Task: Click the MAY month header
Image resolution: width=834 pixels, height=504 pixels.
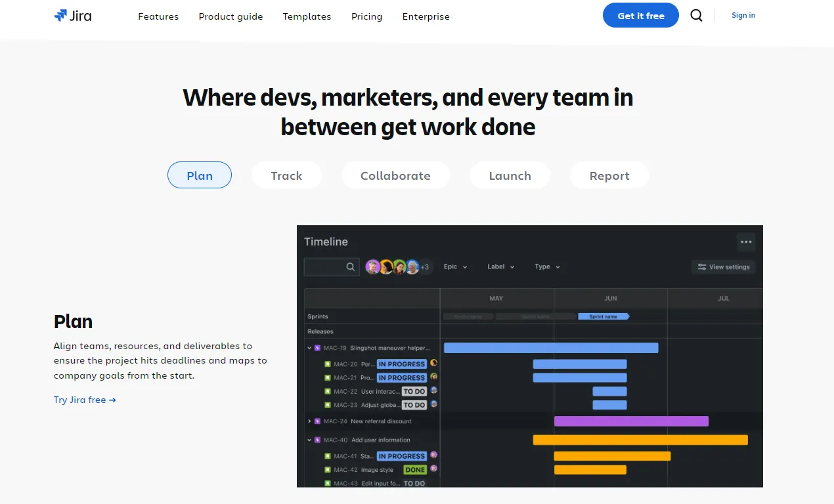Action: click(x=496, y=298)
